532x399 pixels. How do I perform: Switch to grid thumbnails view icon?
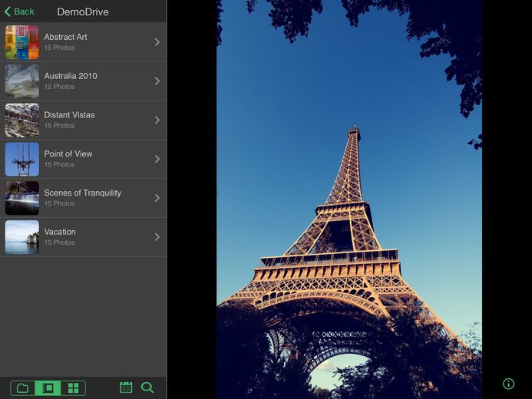pos(73,387)
